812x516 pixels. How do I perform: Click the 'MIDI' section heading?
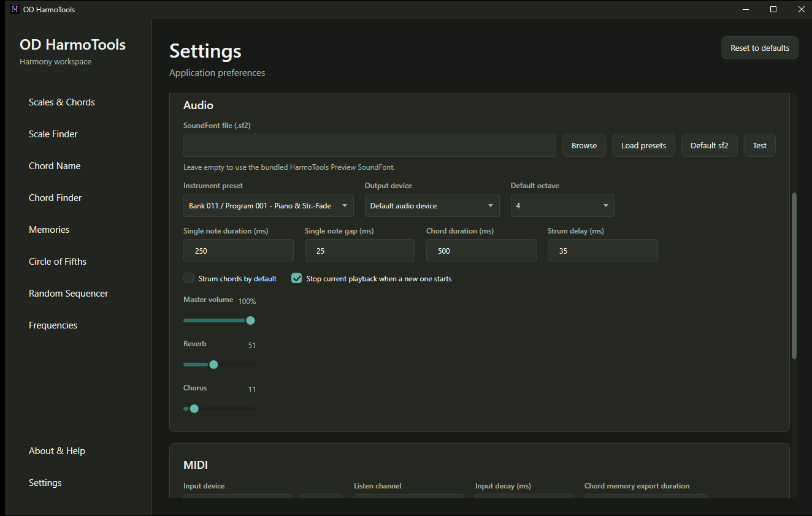(x=196, y=466)
